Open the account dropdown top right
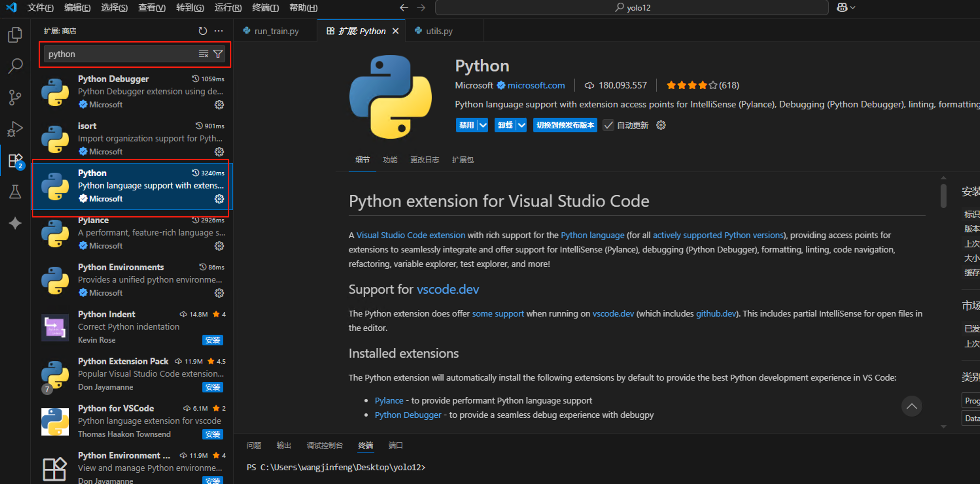980x484 pixels. click(845, 7)
